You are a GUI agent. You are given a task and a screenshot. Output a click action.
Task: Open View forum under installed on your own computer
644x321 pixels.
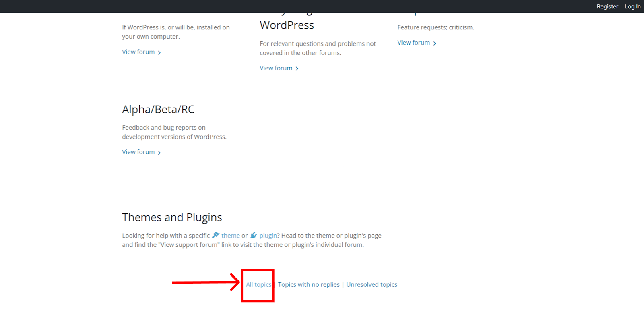[142, 52]
